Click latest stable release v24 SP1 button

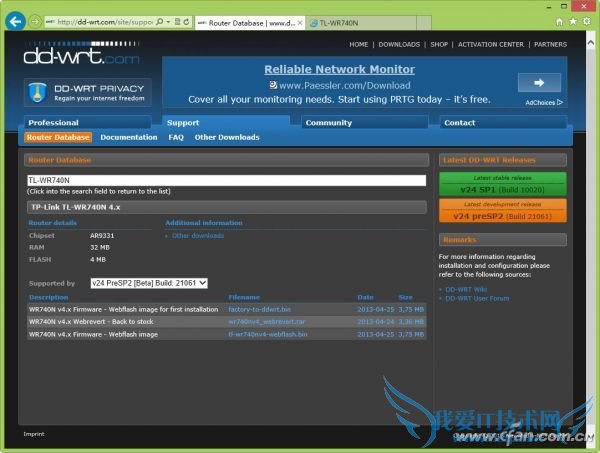pyautogui.click(x=502, y=184)
